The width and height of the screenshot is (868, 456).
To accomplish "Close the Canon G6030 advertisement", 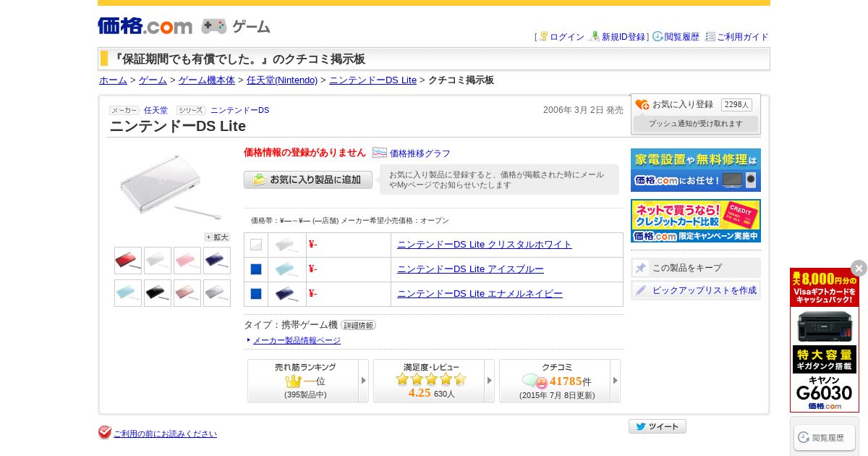I will [x=859, y=268].
